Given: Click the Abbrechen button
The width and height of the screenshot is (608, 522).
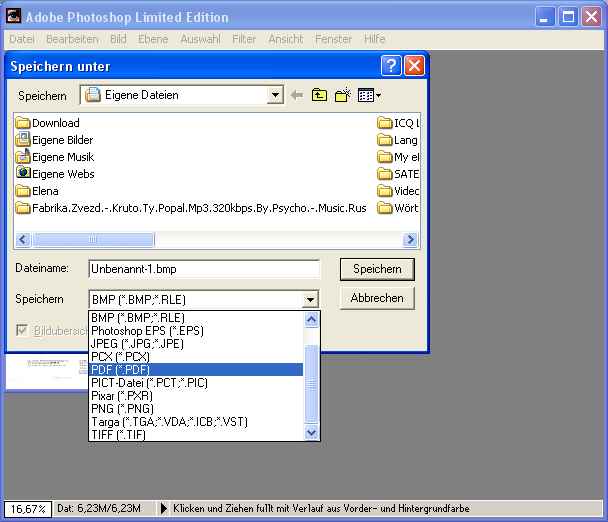Looking at the screenshot, I should click(x=377, y=298).
